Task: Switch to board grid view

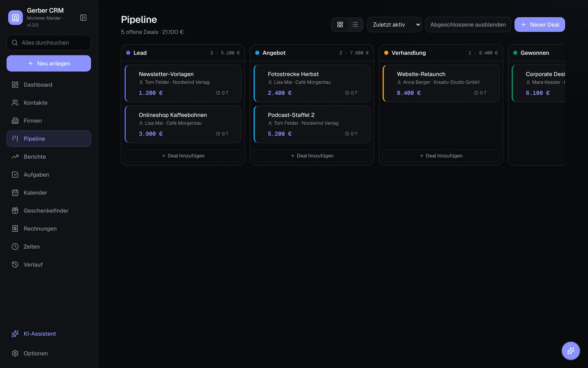Action: click(x=340, y=25)
